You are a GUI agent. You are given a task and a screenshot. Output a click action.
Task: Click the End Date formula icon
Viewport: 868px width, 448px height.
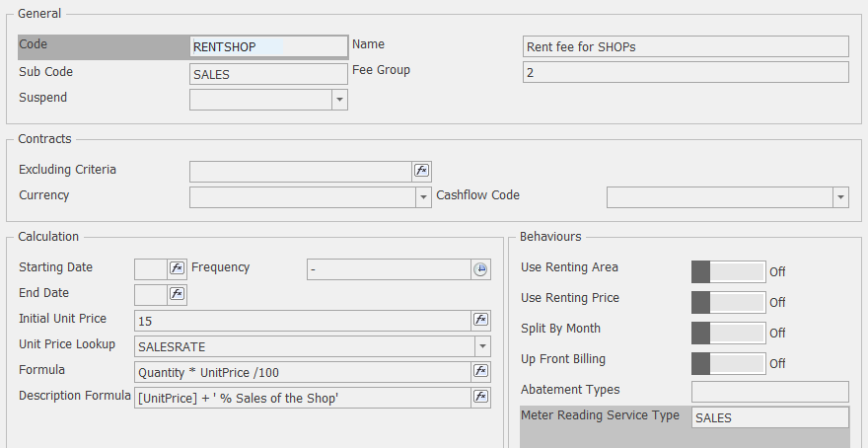(177, 294)
